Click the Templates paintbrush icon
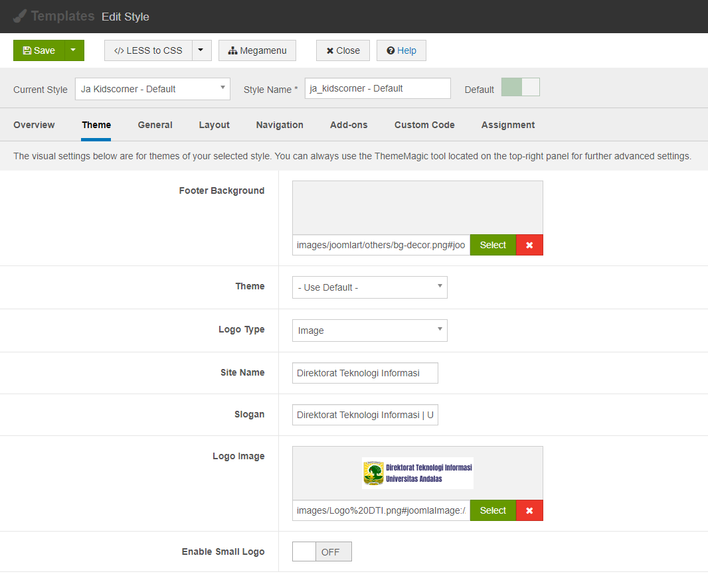Screen dimensions: 708x588 20,16
